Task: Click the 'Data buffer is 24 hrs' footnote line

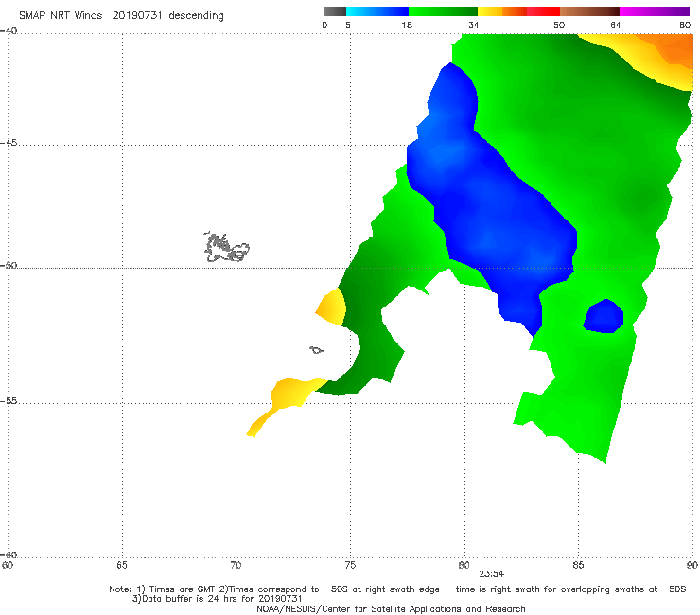Action: 217,599
